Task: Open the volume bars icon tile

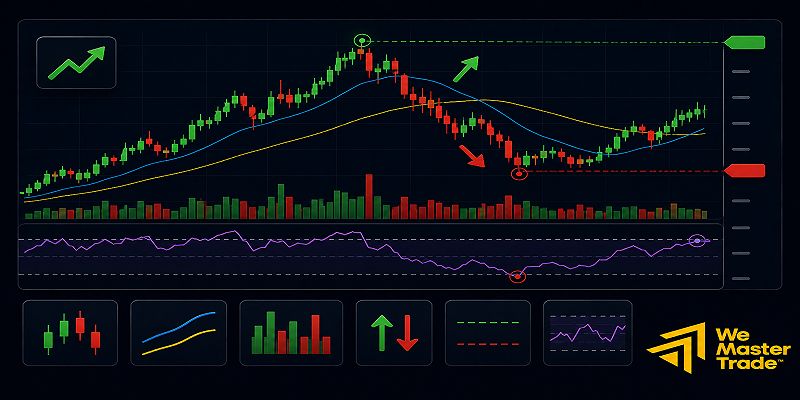Action: point(291,333)
